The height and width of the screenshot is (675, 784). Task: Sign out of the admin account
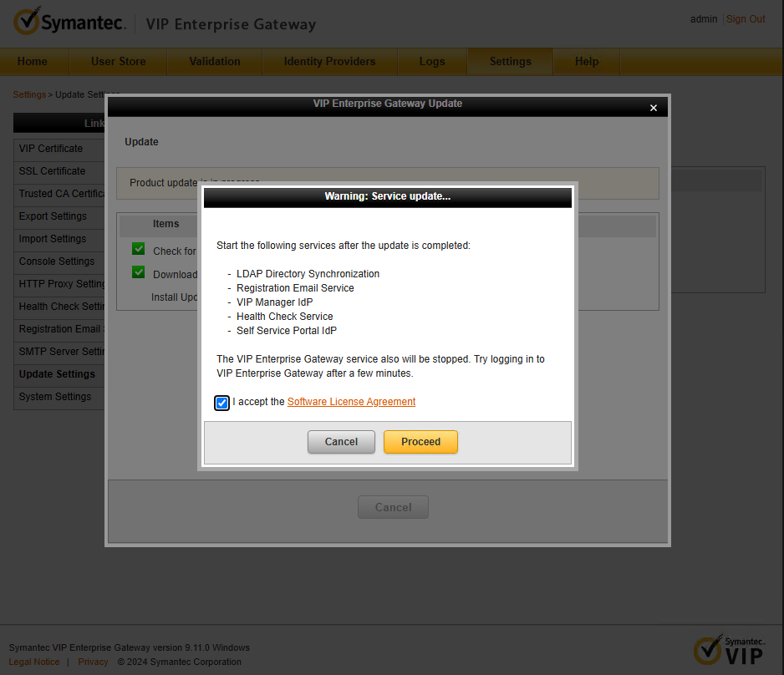(746, 19)
